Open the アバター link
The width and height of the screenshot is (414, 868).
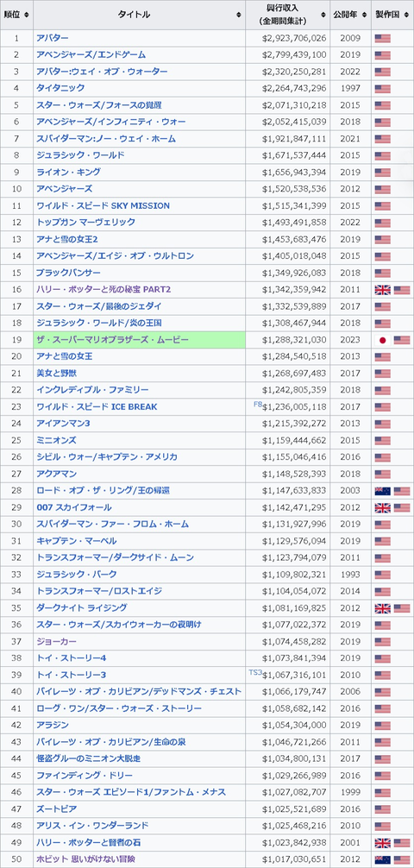tap(53, 38)
